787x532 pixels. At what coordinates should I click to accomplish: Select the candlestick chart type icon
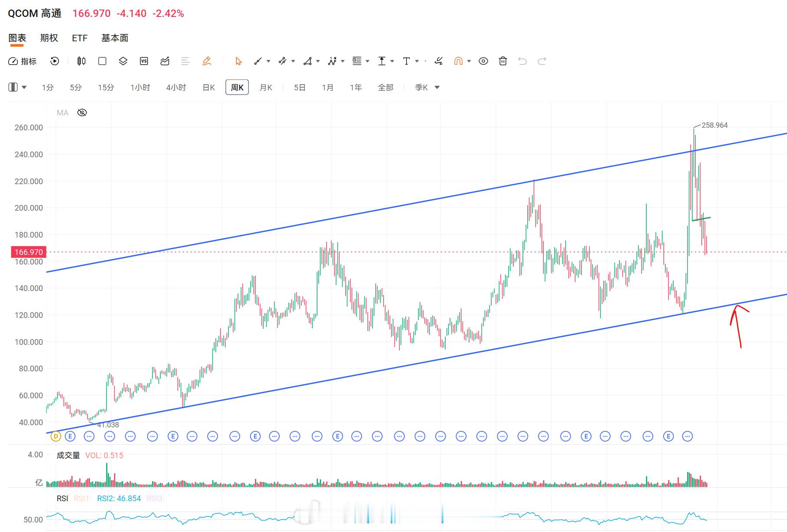click(x=81, y=61)
